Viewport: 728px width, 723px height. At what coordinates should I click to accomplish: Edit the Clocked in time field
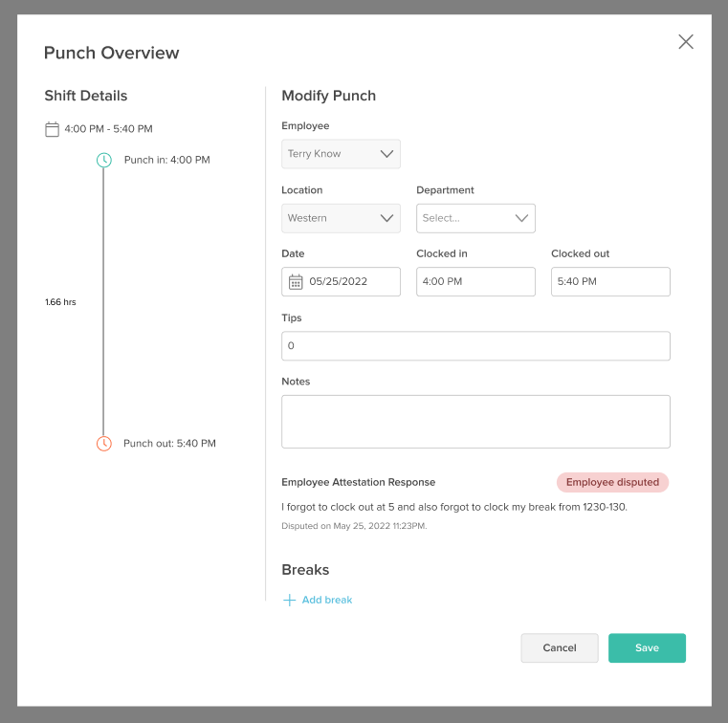(x=475, y=282)
